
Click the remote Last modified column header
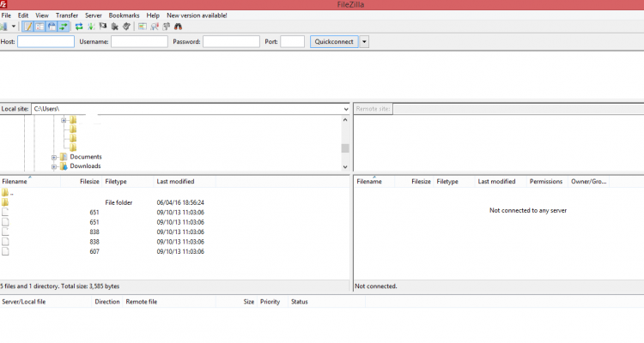click(x=501, y=181)
